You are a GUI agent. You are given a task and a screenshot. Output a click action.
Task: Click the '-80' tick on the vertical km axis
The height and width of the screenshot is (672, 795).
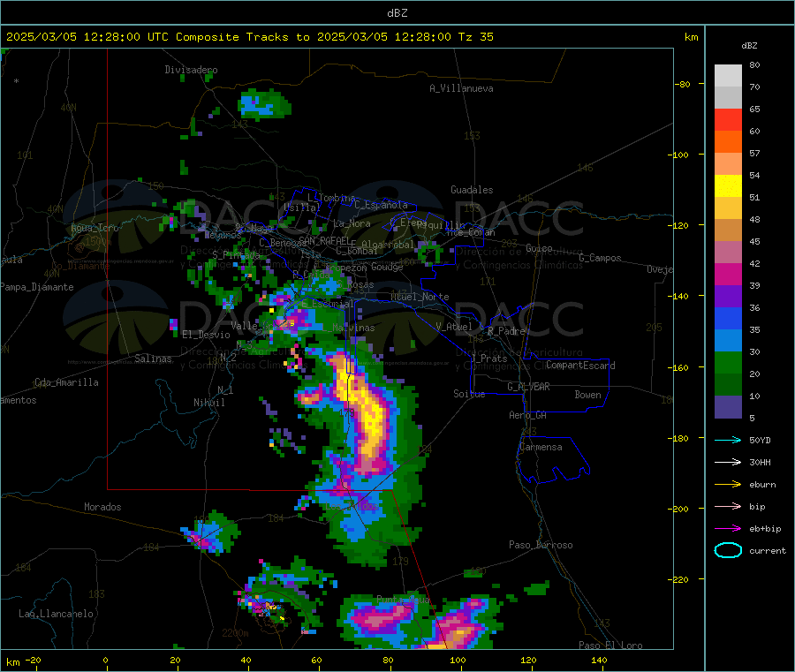[683, 84]
